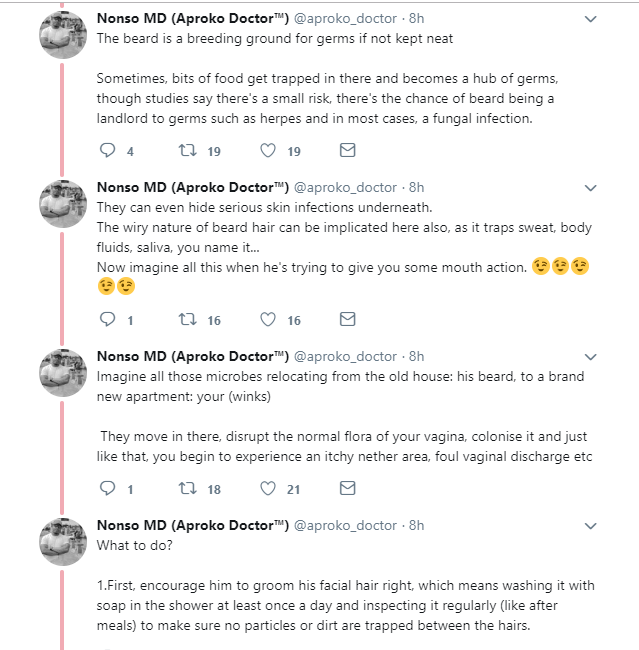This screenshot has height=650, width=639.
Task: Message icon under microbes relocating tweet
Action: click(347, 489)
